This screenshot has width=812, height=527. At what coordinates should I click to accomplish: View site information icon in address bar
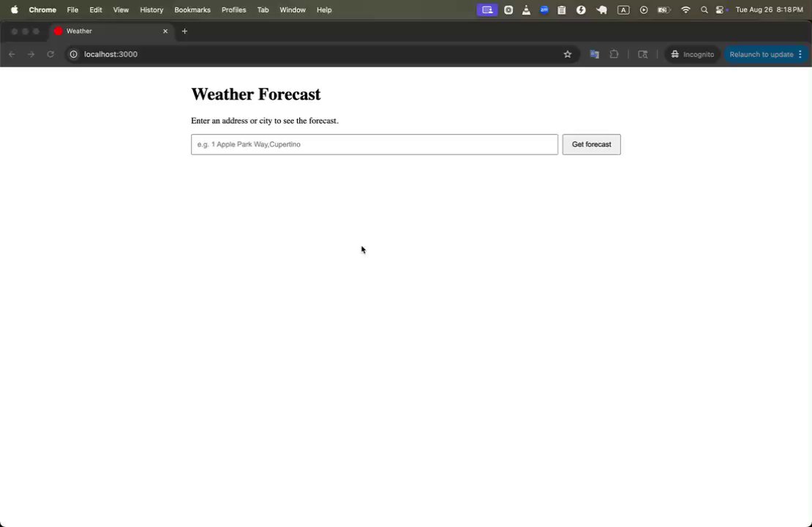tap(74, 54)
